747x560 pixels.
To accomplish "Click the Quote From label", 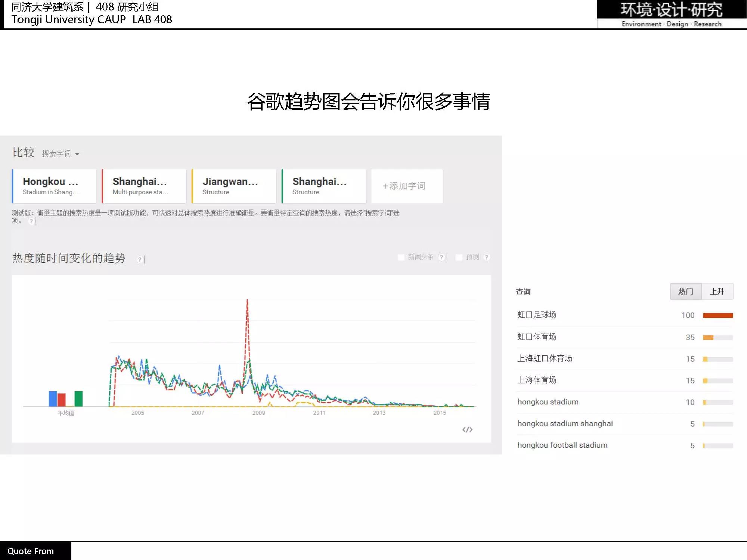I will click(x=31, y=551).
